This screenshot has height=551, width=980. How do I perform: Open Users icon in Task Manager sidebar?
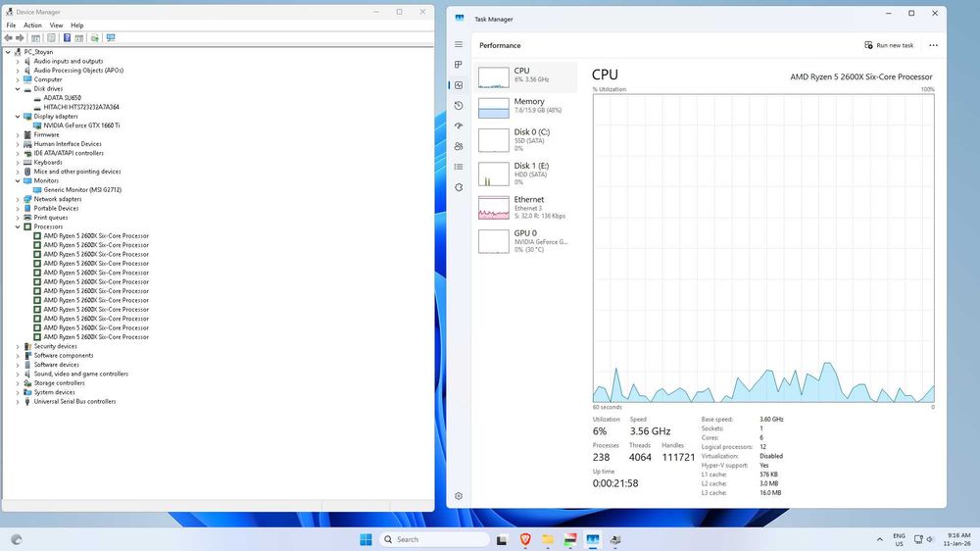[x=459, y=146]
